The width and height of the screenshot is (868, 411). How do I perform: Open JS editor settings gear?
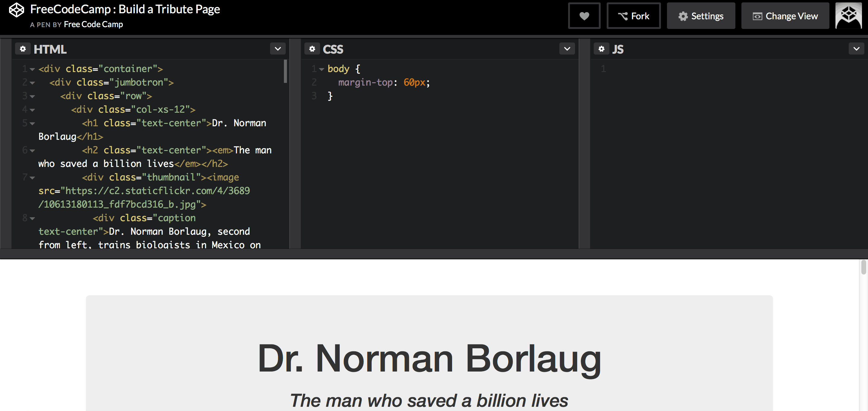(x=601, y=49)
